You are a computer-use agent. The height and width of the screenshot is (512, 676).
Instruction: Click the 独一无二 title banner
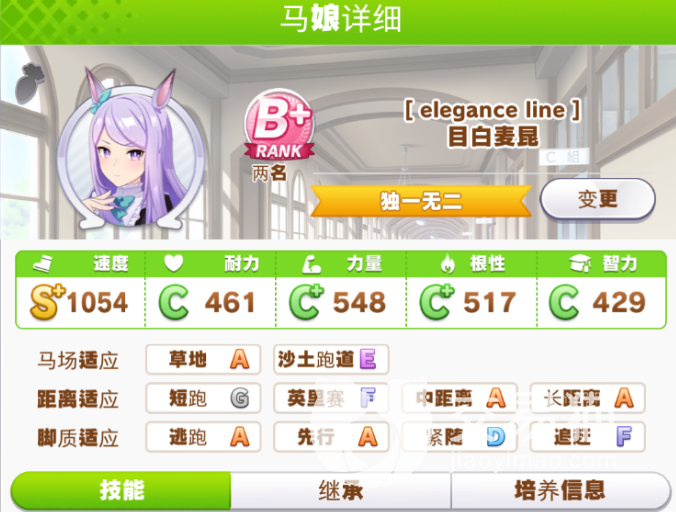(421, 201)
